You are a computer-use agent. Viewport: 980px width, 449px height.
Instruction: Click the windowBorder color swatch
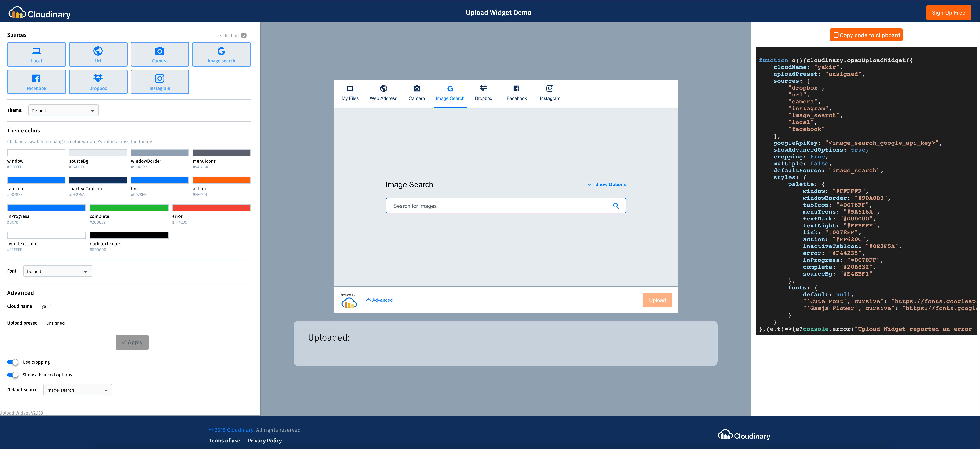(x=160, y=153)
